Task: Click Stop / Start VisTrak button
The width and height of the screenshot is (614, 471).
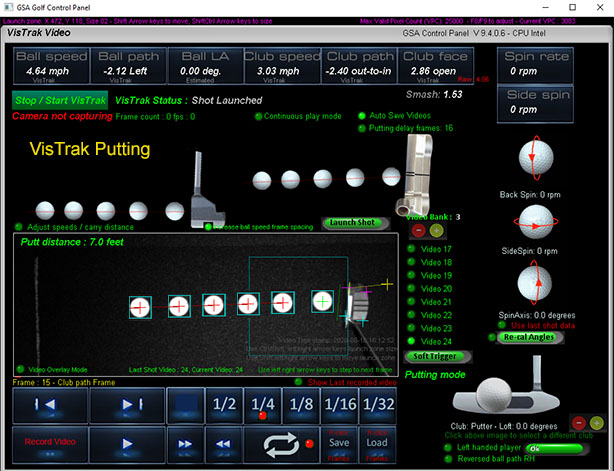Action: tap(60, 100)
